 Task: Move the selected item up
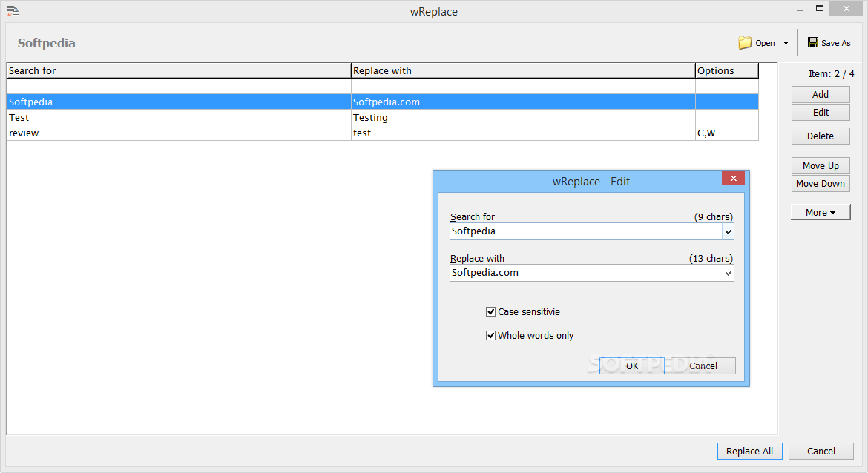tap(821, 166)
